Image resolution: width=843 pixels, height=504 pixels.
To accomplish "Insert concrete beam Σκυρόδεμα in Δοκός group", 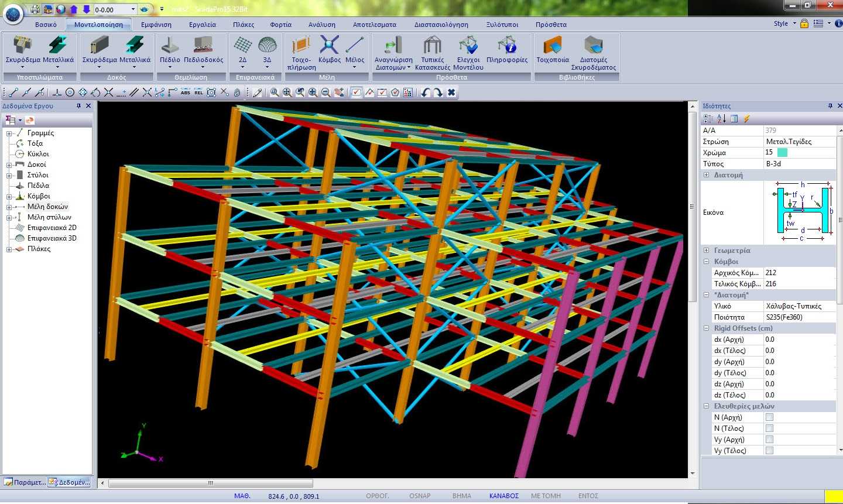I will point(100,50).
